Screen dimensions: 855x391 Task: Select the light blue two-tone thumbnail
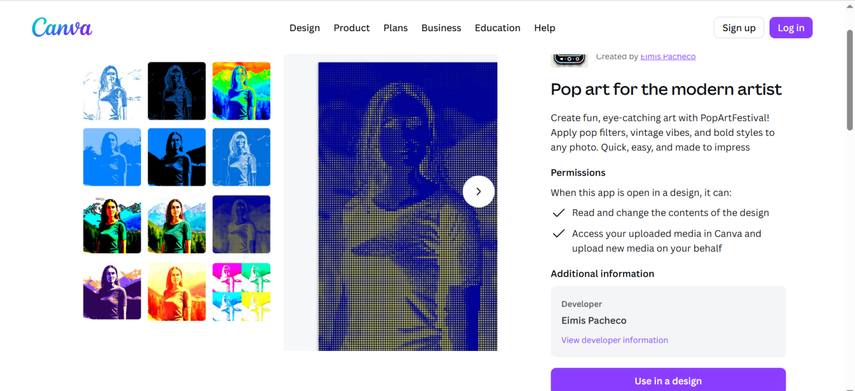tap(112, 157)
